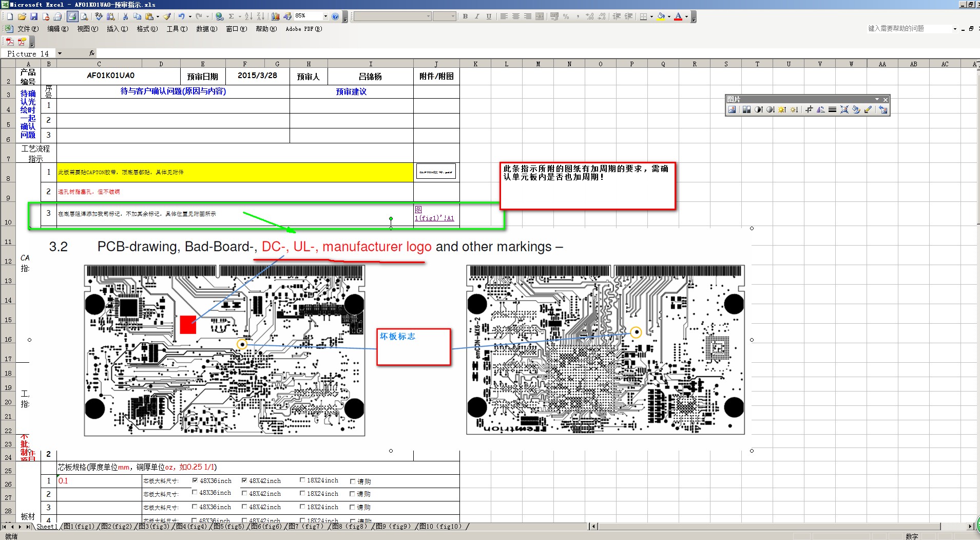Undo the last action
Screen dimensions: 980x540
[x=181, y=16]
